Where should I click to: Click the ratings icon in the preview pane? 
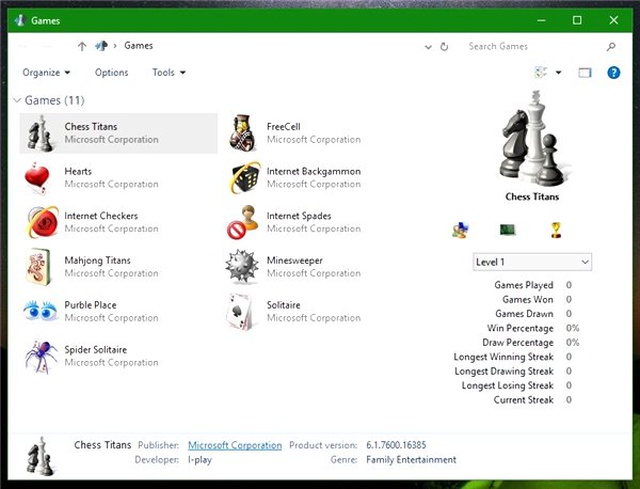[x=460, y=230]
